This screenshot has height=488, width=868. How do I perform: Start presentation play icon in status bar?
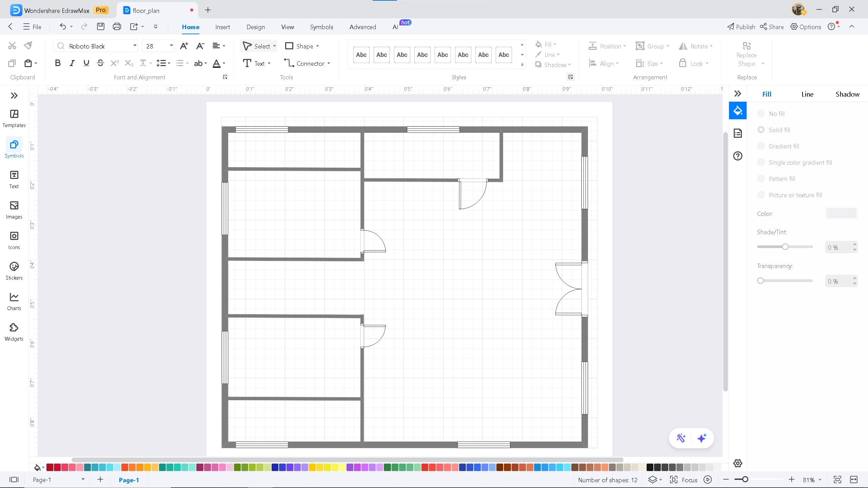pyautogui.click(x=708, y=480)
